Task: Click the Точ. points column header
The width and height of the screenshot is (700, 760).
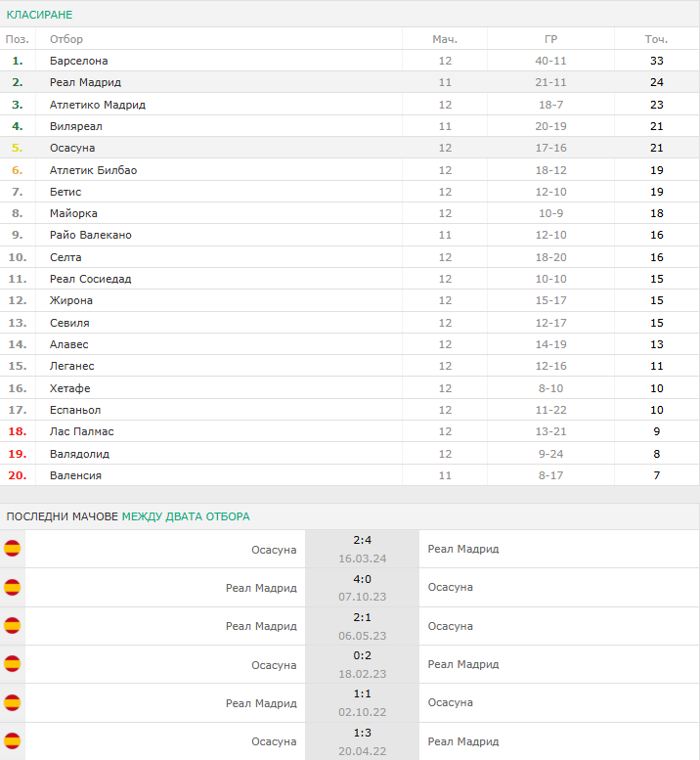Action: pyautogui.click(x=656, y=39)
